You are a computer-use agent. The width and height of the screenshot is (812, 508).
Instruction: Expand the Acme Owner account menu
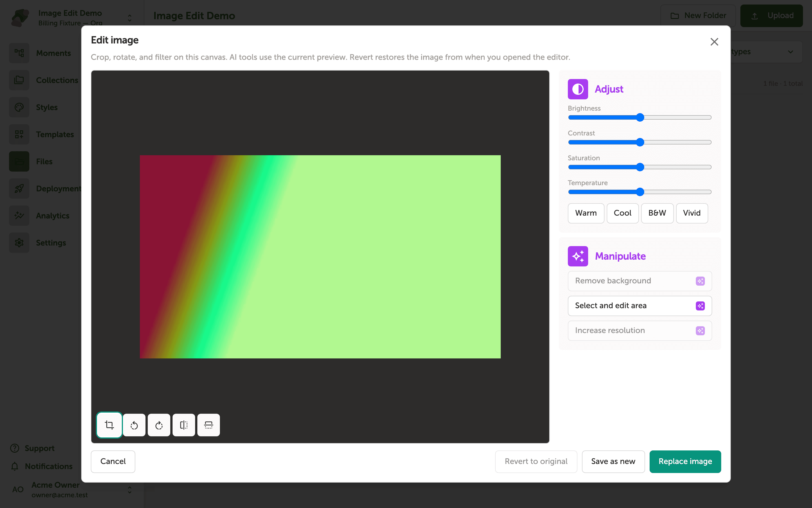[x=129, y=490]
